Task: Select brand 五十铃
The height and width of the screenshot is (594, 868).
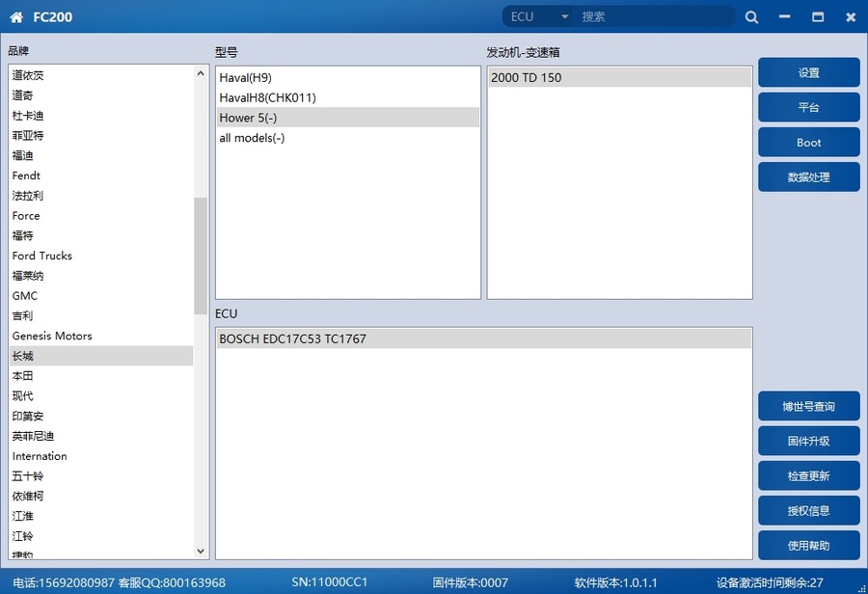Action: pos(101,476)
